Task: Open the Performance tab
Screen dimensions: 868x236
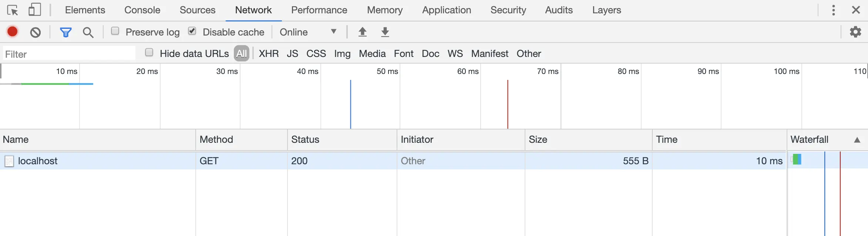Action: (319, 10)
